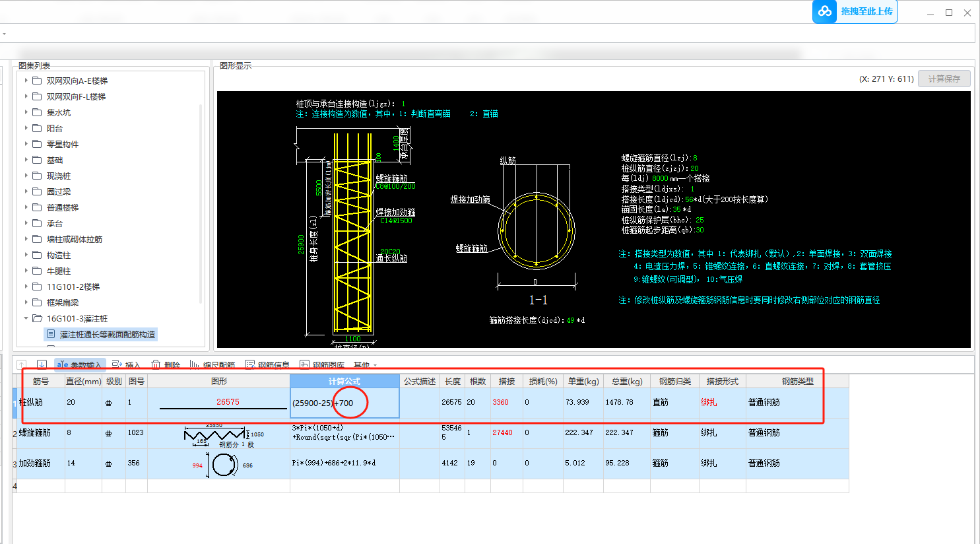Open the 缩尺配筋 tool
This screenshot has width=980, height=544.
[x=212, y=364]
